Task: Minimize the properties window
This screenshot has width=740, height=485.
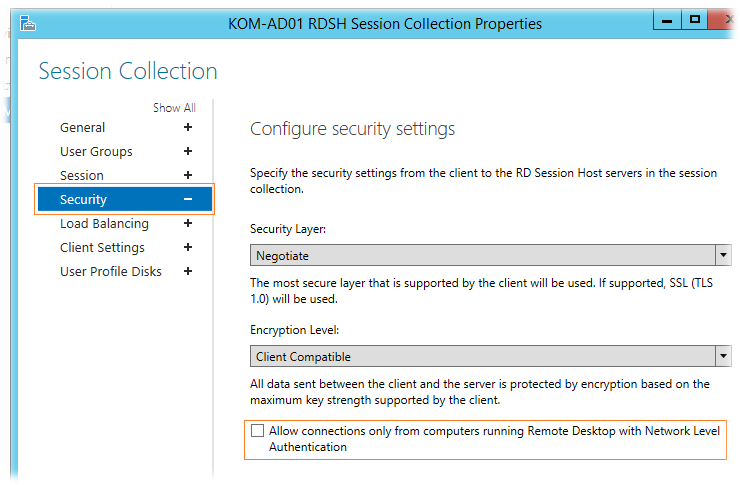Action: click(x=667, y=20)
